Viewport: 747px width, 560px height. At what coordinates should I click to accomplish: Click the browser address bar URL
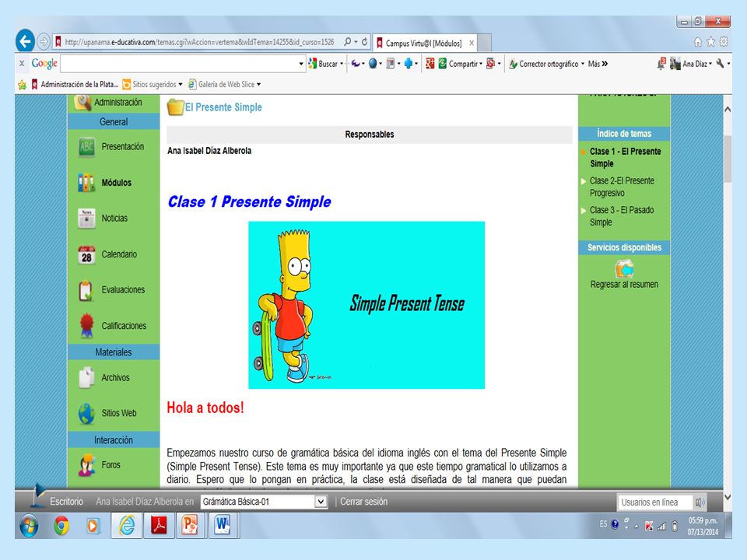[x=199, y=42]
